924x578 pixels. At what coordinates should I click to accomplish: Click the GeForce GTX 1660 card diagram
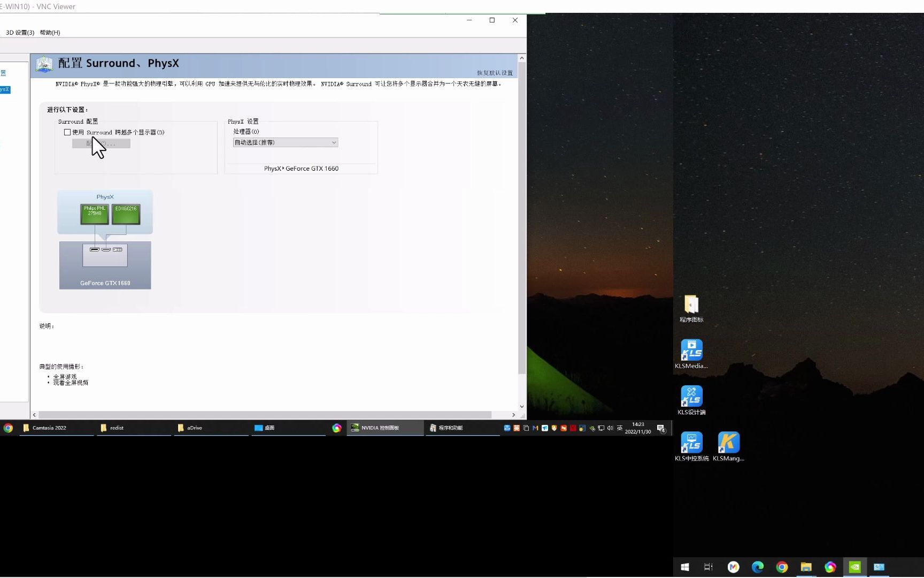tap(105, 265)
